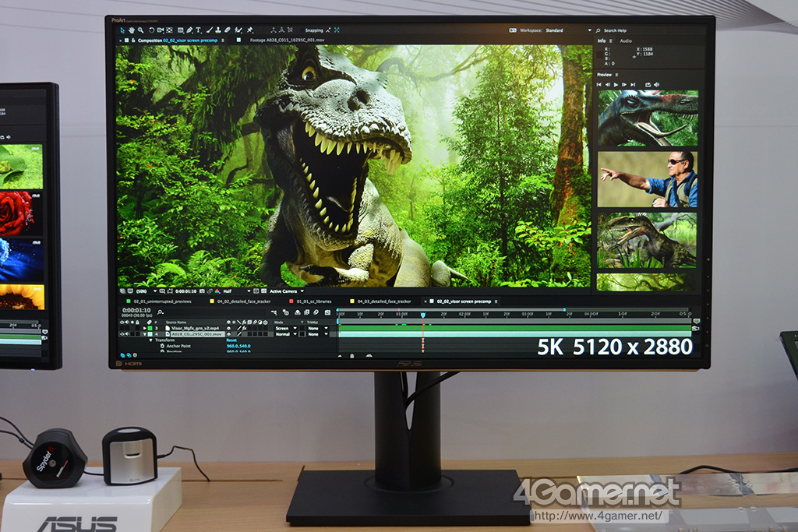Toggle audio speaker for Visor_Mgfx layer
Screen dimensions: 798x532
(127, 329)
